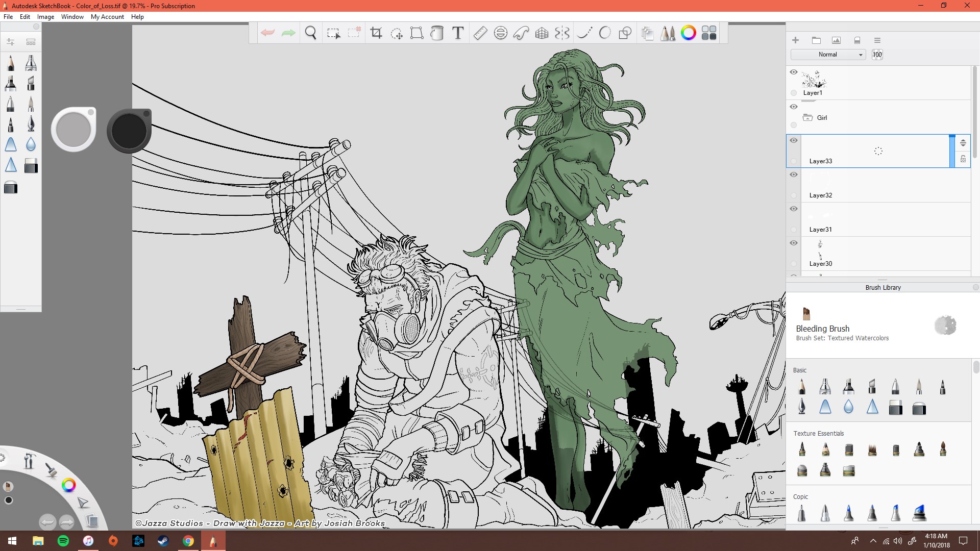Select the pencil brush in left palette
The height and width of the screenshot is (551, 980).
tap(11, 63)
